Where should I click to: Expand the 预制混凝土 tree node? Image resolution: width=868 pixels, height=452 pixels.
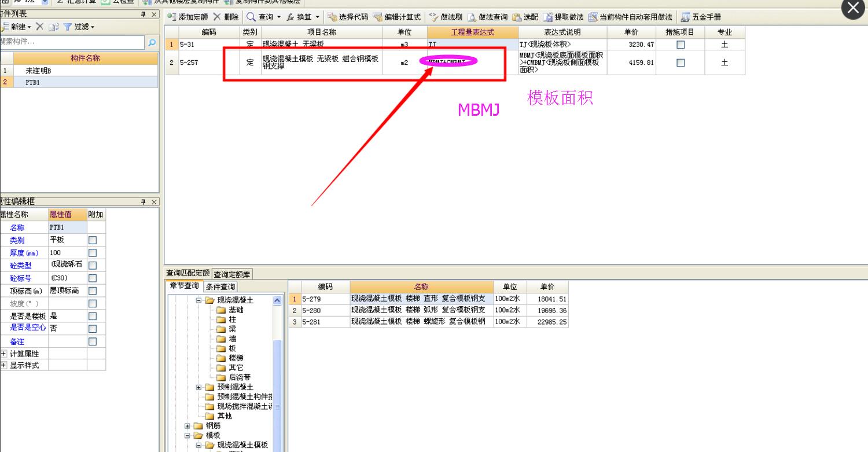(198, 387)
